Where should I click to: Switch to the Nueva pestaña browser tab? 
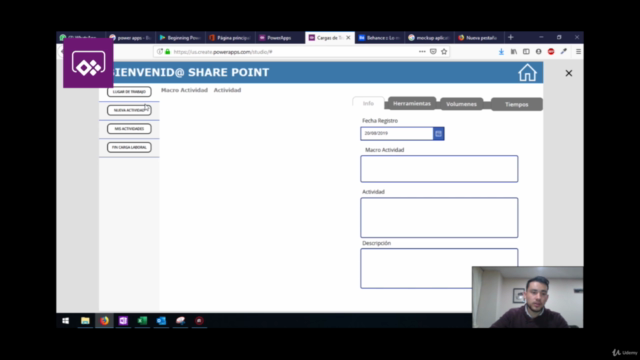pos(478,38)
